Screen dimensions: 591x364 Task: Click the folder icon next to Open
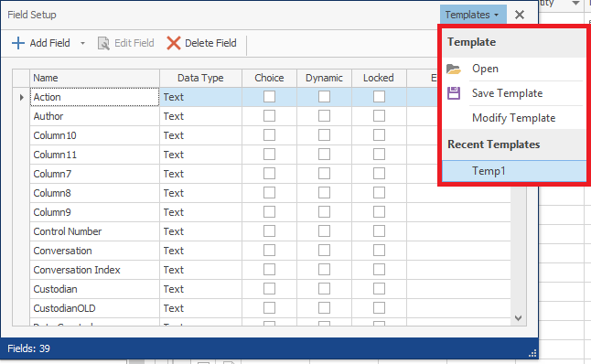pyautogui.click(x=454, y=69)
